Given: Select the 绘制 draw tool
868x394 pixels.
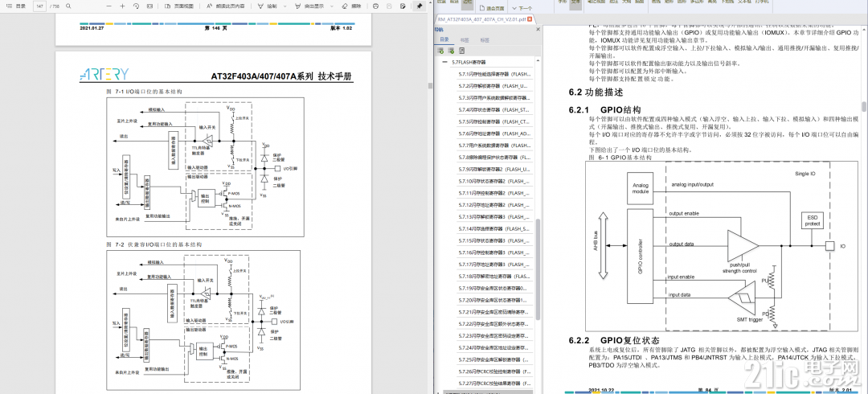Looking at the screenshot, I should [x=268, y=6].
